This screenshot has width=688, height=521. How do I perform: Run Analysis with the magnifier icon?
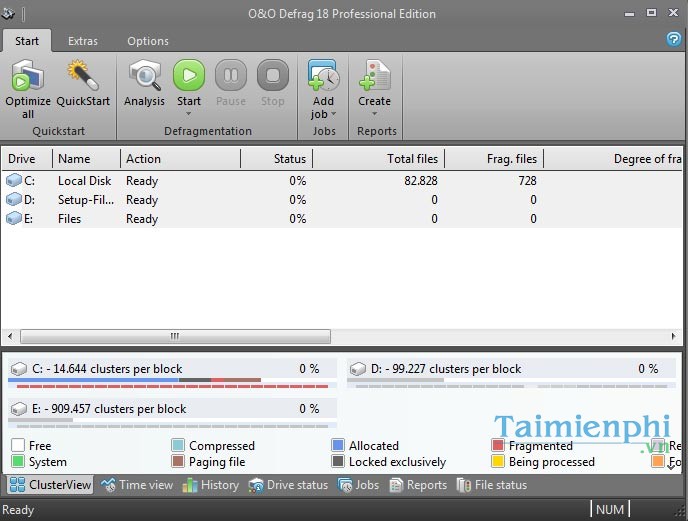(144, 75)
